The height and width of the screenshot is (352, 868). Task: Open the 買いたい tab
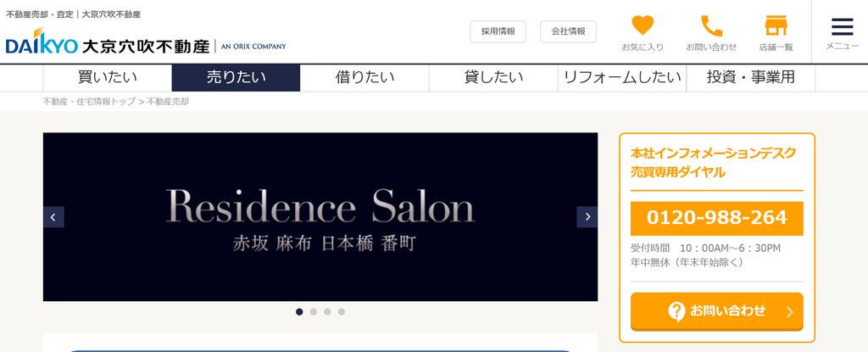tap(108, 77)
